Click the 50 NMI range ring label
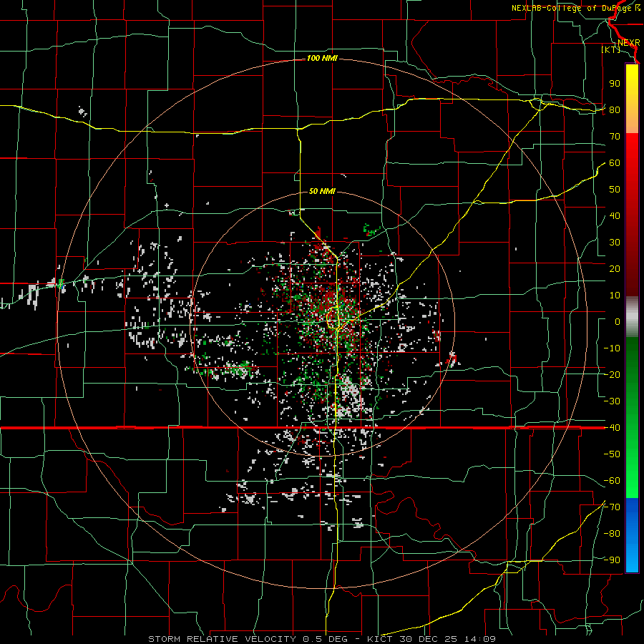644x644 pixels. click(x=323, y=191)
